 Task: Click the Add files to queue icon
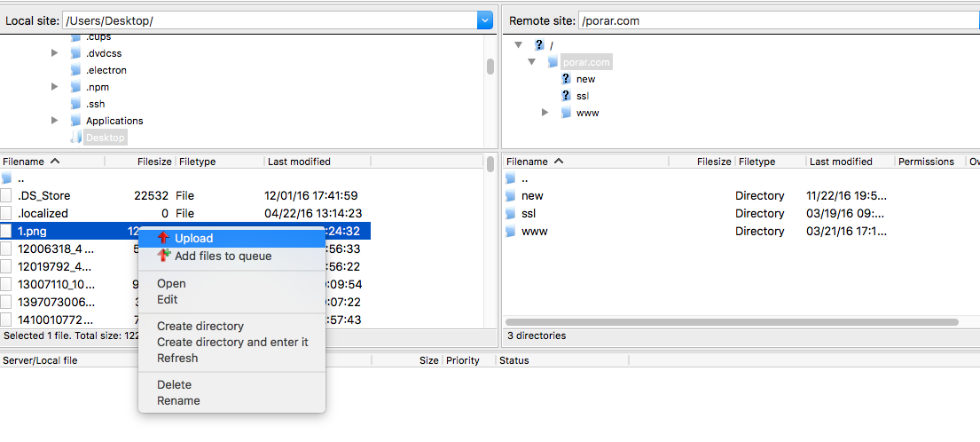163,256
